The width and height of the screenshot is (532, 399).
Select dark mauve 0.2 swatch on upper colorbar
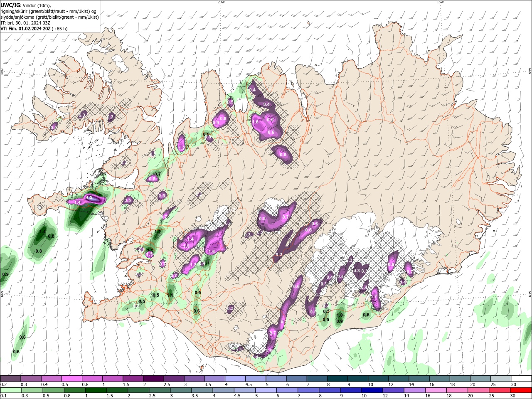[x=10, y=379]
